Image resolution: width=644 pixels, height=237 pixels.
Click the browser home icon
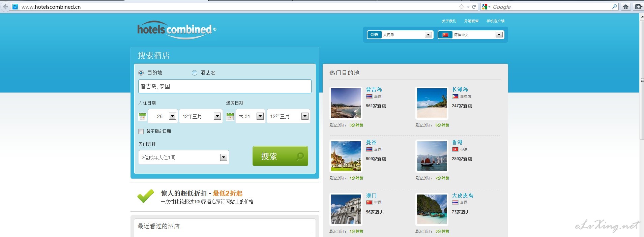(x=625, y=7)
